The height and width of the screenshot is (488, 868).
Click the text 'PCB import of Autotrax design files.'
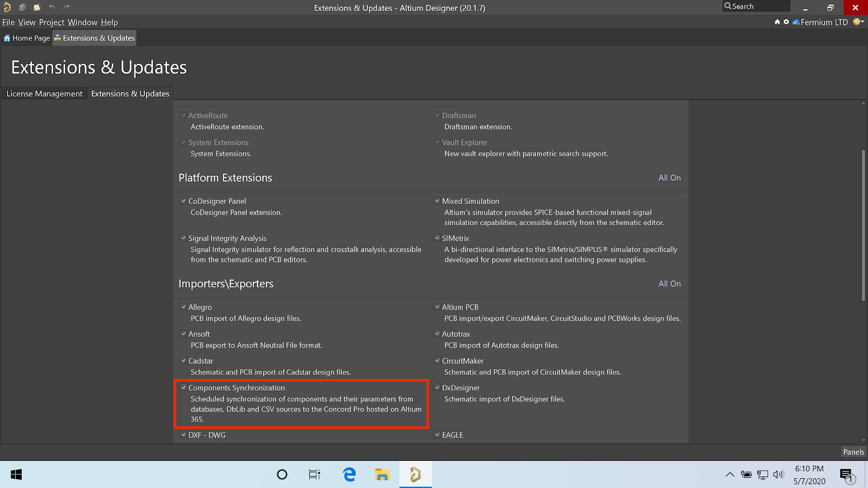501,345
